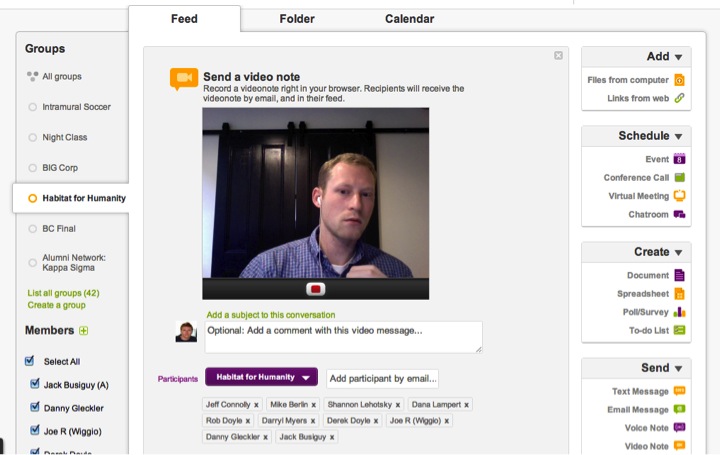Switch to the Folder tab

pyautogui.click(x=297, y=19)
